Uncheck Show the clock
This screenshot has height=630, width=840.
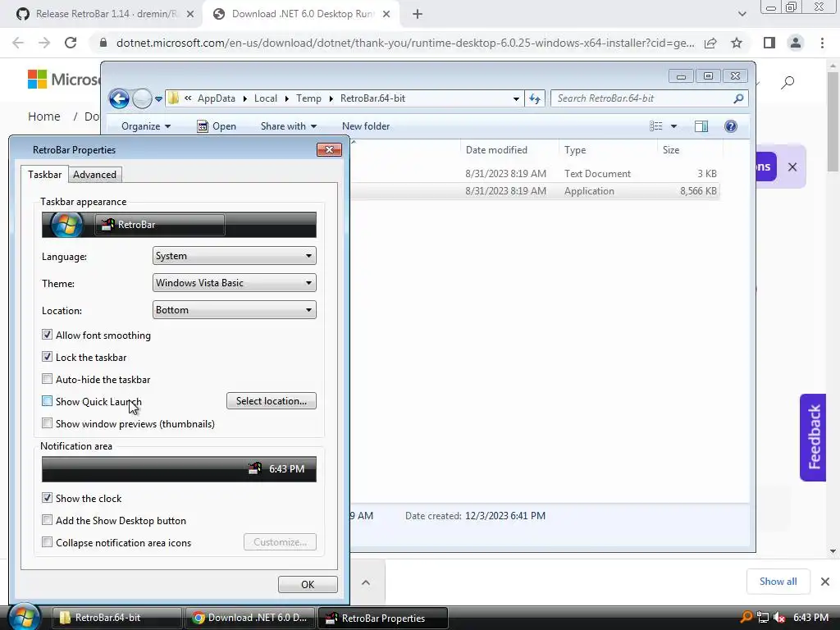tap(47, 498)
